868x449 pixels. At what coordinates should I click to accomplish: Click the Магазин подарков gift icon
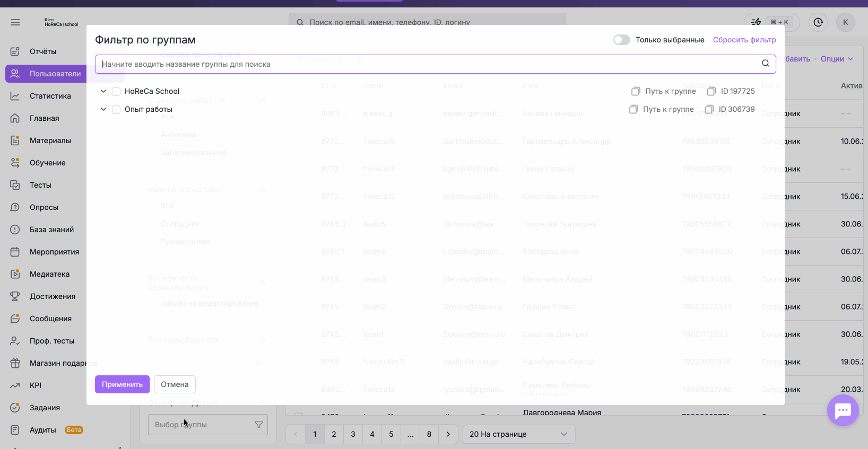point(15,363)
